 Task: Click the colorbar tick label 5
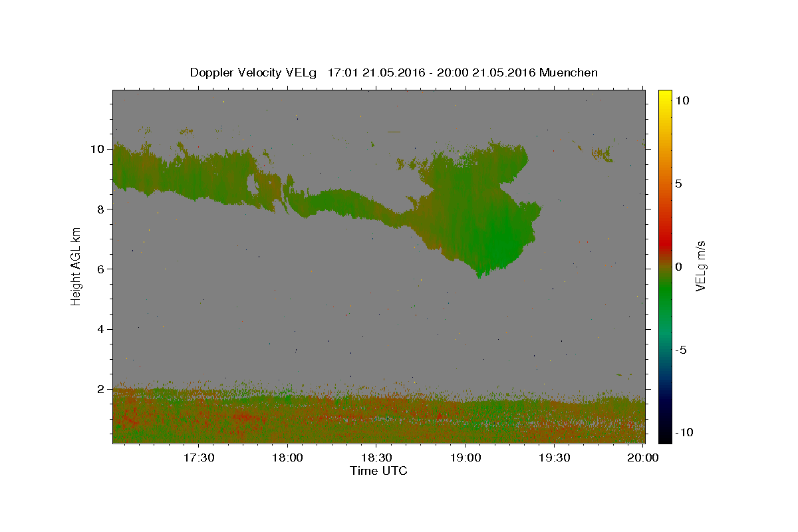[678, 183]
